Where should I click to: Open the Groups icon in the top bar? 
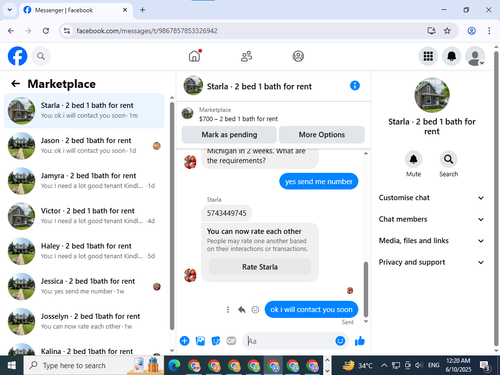point(298,56)
